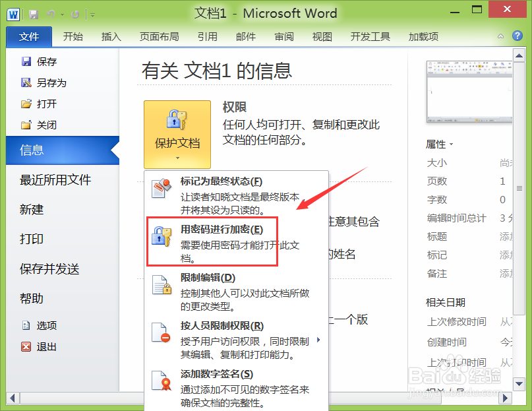Image resolution: width=532 pixels, height=411 pixels.
Task: Open the 引用 tab
Action: [207, 36]
